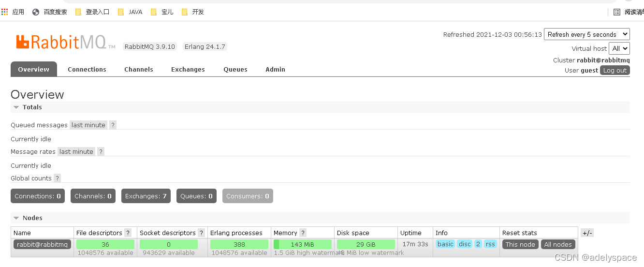This screenshot has width=644, height=267.
Task: Click the Refreshed 2021-12-03 timestamp text
Action: click(493, 34)
